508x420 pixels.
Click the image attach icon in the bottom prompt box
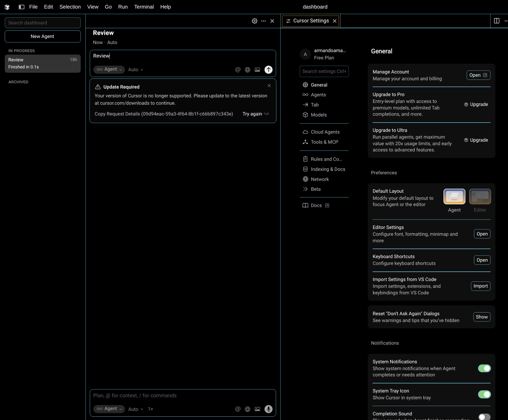pyautogui.click(x=257, y=409)
